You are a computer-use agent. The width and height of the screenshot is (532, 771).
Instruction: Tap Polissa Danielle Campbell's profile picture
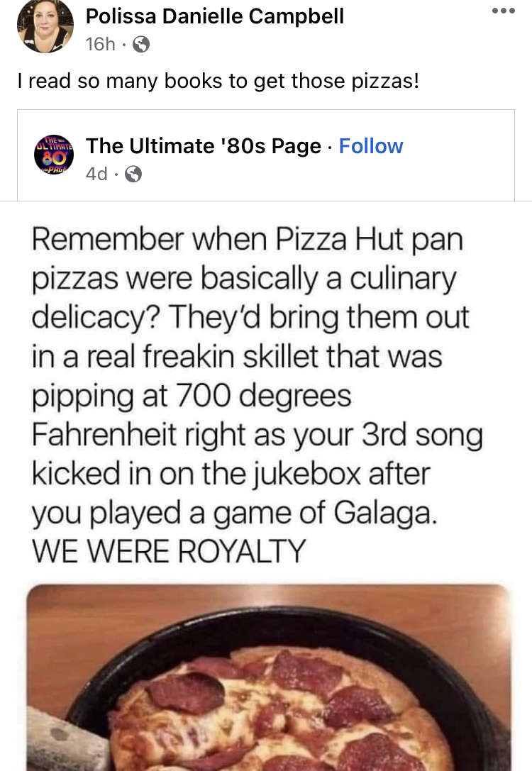pyautogui.click(x=45, y=26)
